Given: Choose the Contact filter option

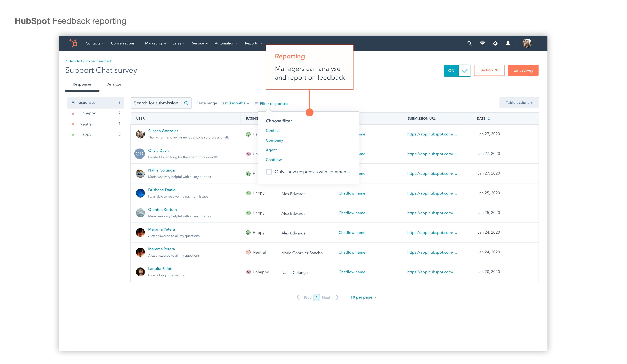Looking at the screenshot, I should tap(273, 131).
